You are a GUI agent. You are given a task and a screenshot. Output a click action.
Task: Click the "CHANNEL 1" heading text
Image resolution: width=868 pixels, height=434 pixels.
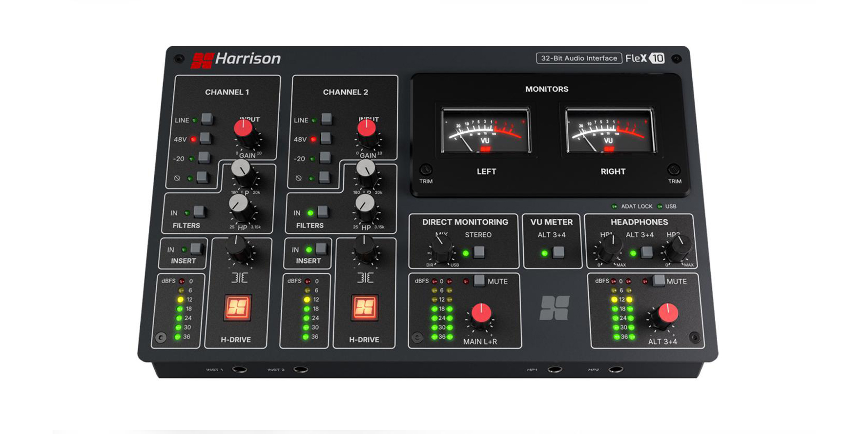pyautogui.click(x=227, y=92)
